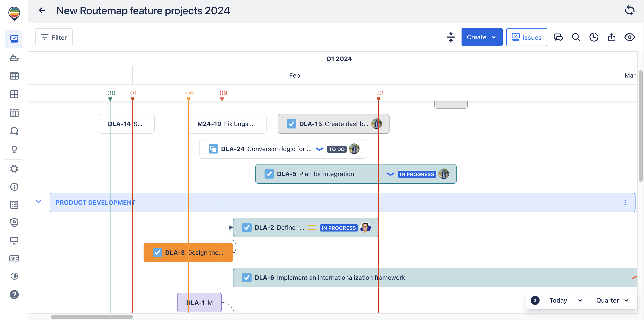Open the ship releases sidebar icon
Screen dimensions: 644x320
point(14,58)
